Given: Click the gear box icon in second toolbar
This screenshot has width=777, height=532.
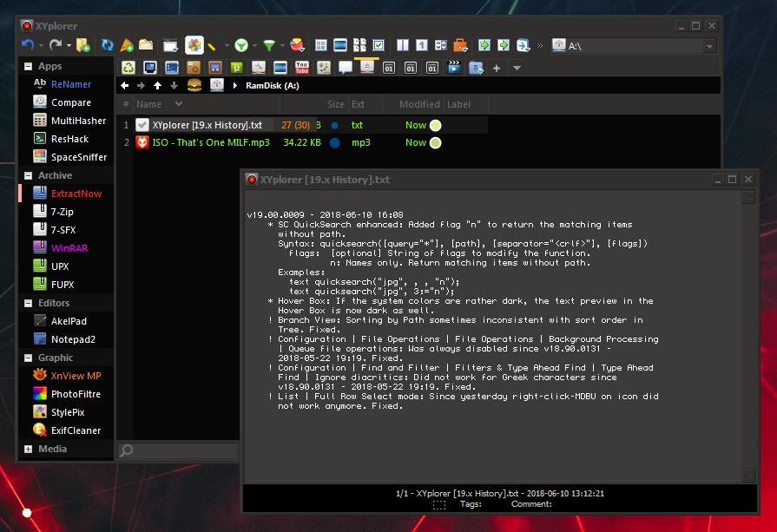Looking at the screenshot, I should 194,68.
